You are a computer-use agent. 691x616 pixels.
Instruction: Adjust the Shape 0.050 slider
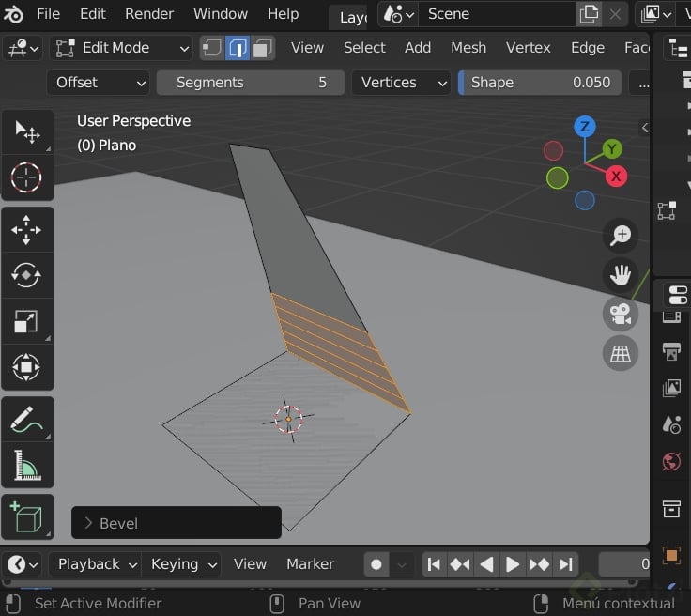540,83
